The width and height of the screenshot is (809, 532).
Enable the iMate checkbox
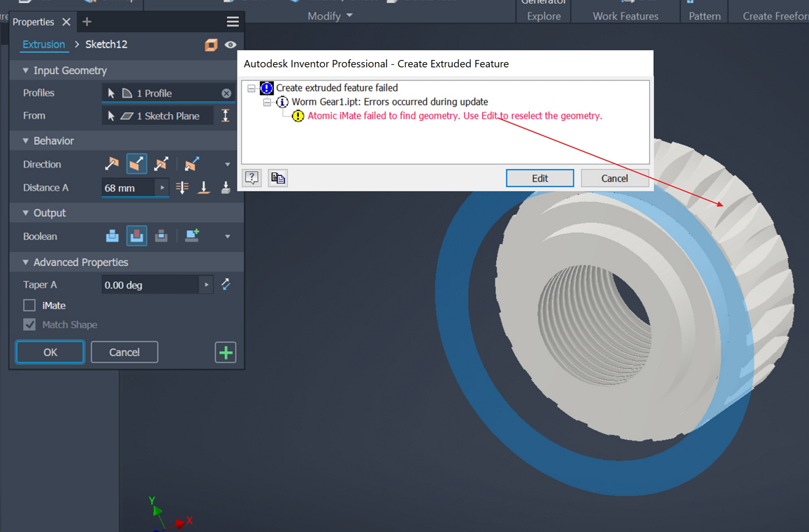[29, 305]
